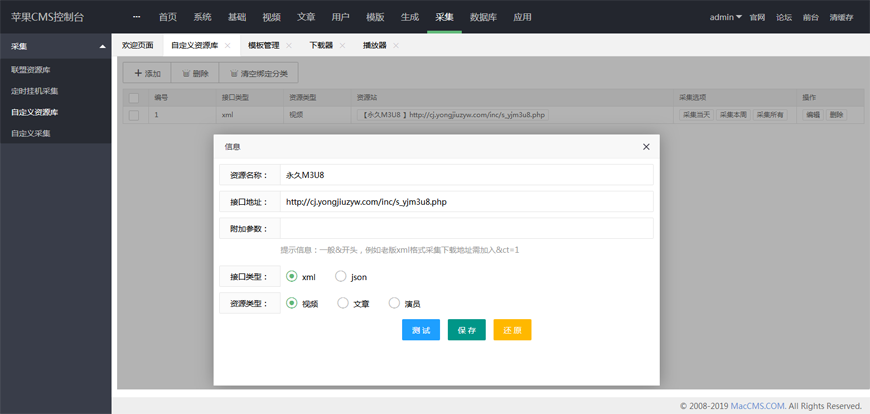Click the 还原 button
This screenshot has width=870, height=414.
pos(512,330)
